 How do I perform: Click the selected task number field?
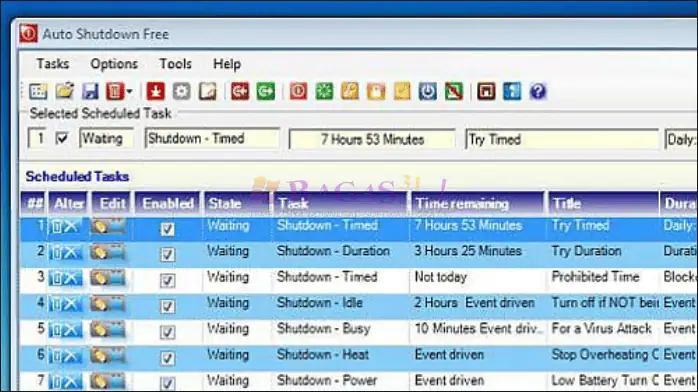click(37, 138)
